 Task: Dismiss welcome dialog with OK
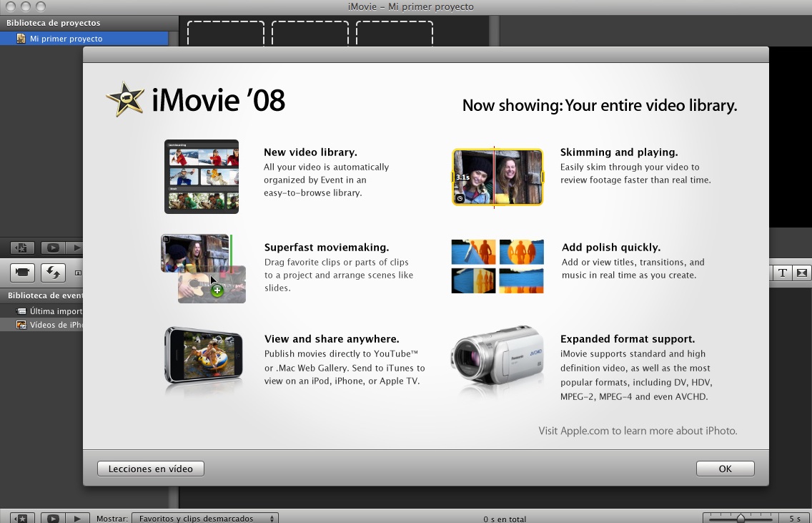pos(725,469)
